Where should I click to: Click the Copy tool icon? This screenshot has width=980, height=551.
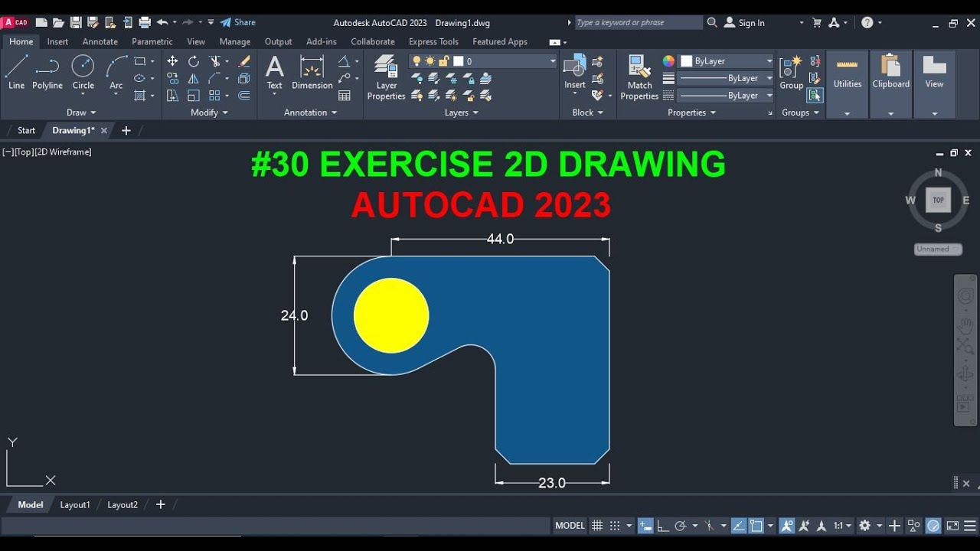click(x=172, y=78)
